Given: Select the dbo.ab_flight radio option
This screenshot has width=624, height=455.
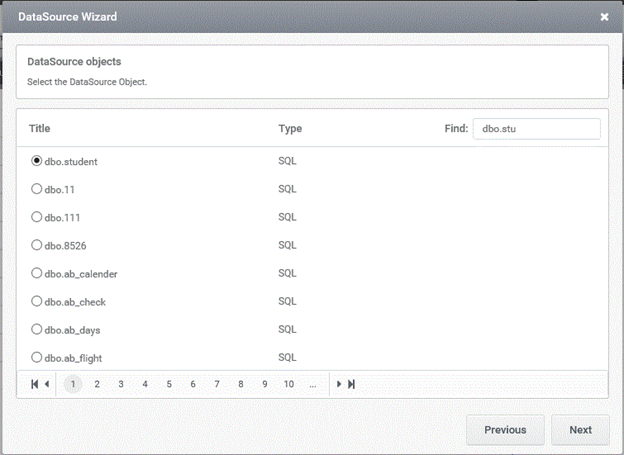Looking at the screenshot, I should point(37,357).
